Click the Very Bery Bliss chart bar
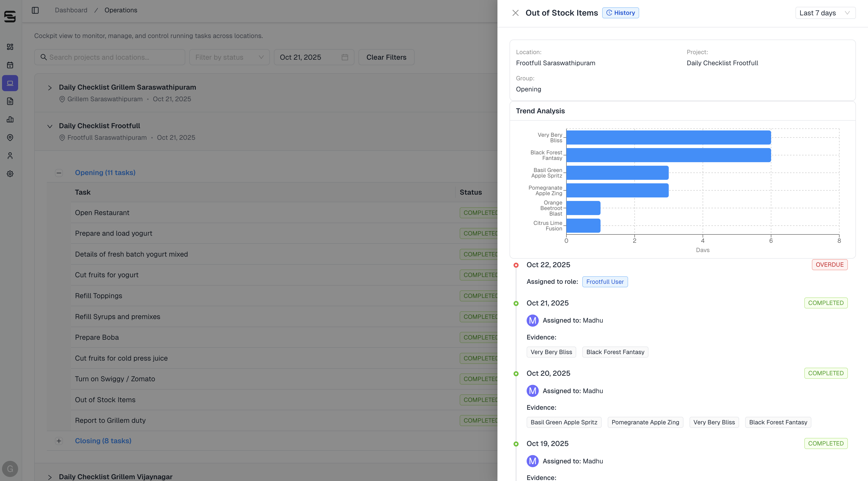 669,138
